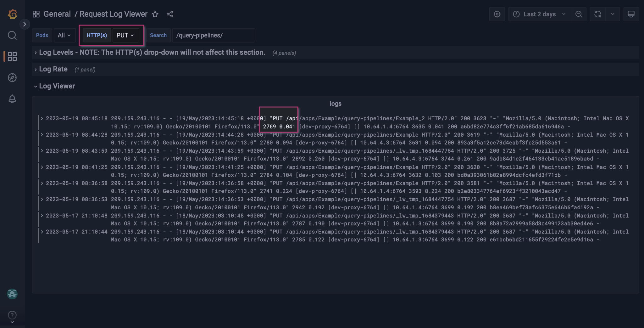The height and width of the screenshot is (328, 644).
Task: Share the dashboard using the share icon
Action: click(x=170, y=14)
